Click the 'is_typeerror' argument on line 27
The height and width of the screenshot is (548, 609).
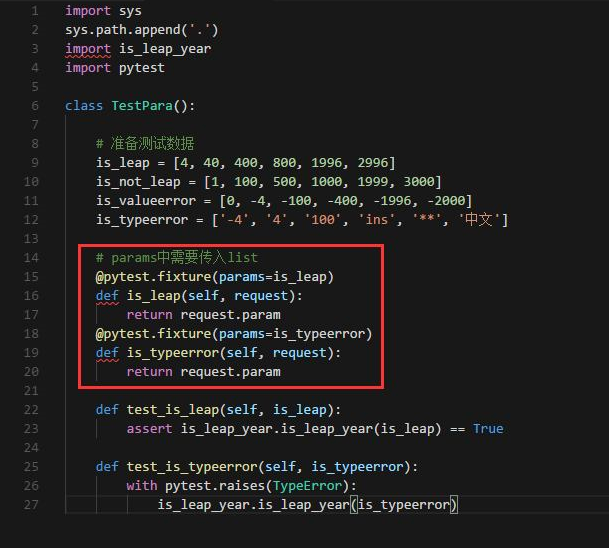404,505
